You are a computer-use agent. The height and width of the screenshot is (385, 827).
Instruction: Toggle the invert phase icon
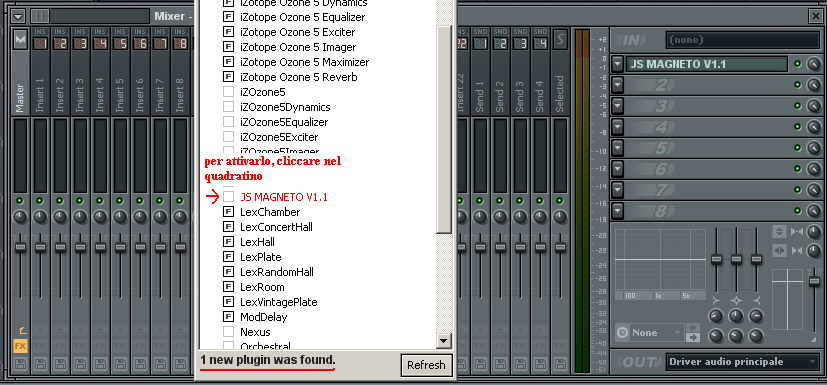coord(779,231)
